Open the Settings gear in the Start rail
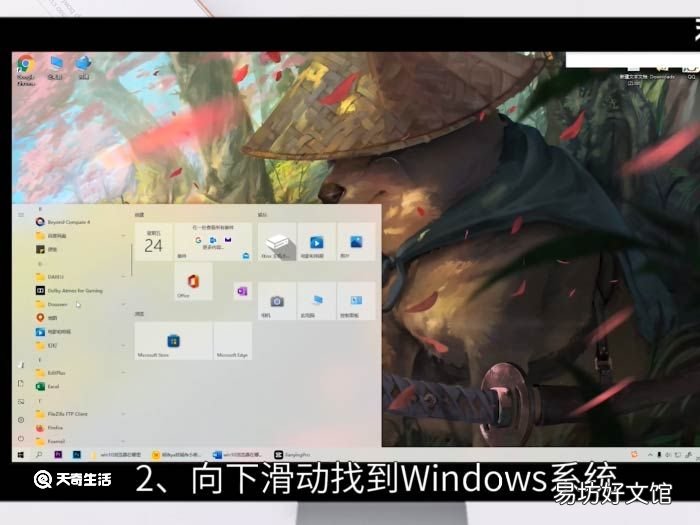This screenshot has height=525, width=700. 21,420
